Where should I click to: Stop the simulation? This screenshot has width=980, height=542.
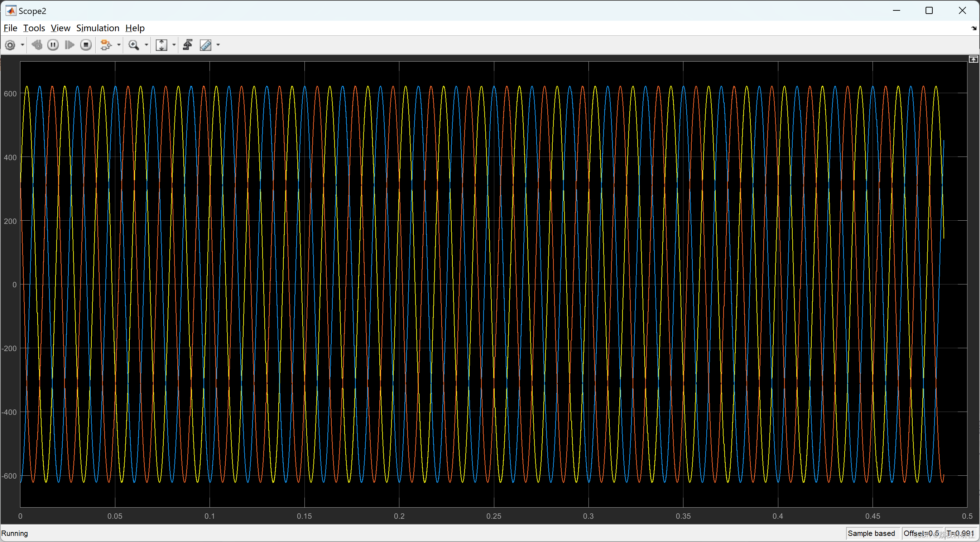[86, 45]
